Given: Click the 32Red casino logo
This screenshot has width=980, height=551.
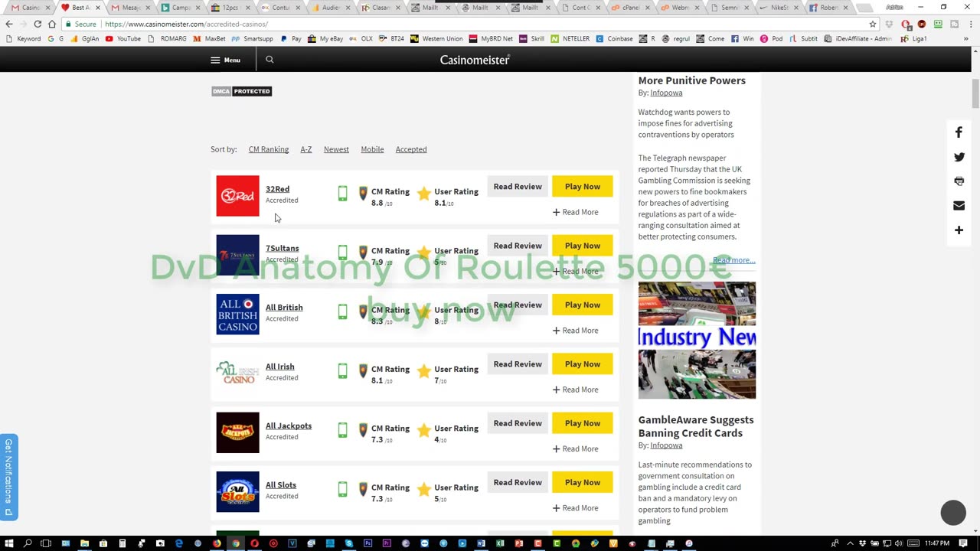Looking at the screenshot, I should pos(237,196).
